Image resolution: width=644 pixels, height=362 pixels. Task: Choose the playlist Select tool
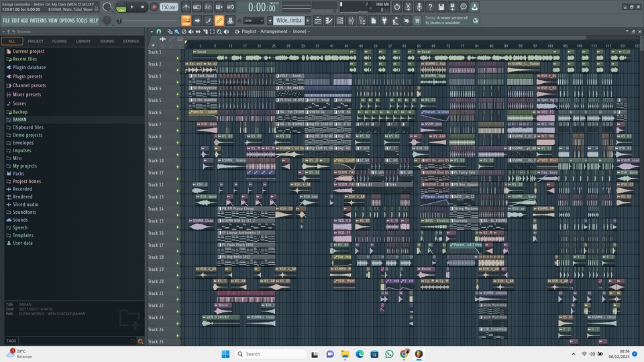click(x=212, y=32)
